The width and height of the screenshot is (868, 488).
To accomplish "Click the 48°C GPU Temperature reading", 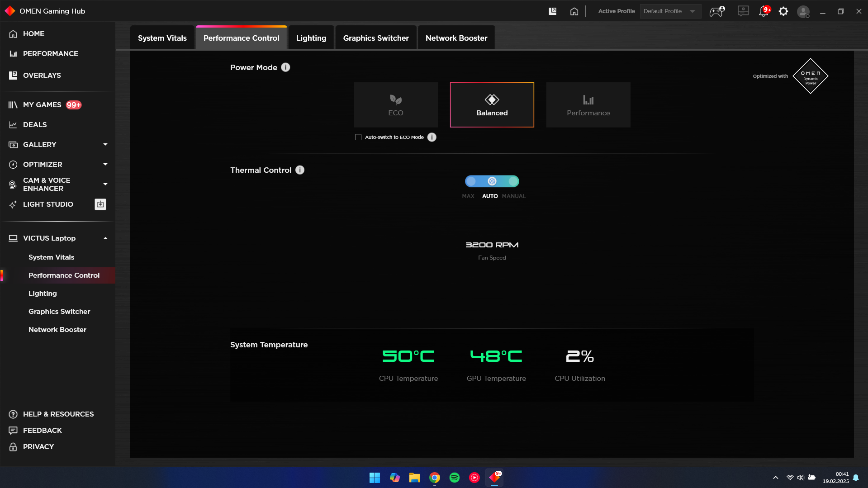I will click(496, 356).
